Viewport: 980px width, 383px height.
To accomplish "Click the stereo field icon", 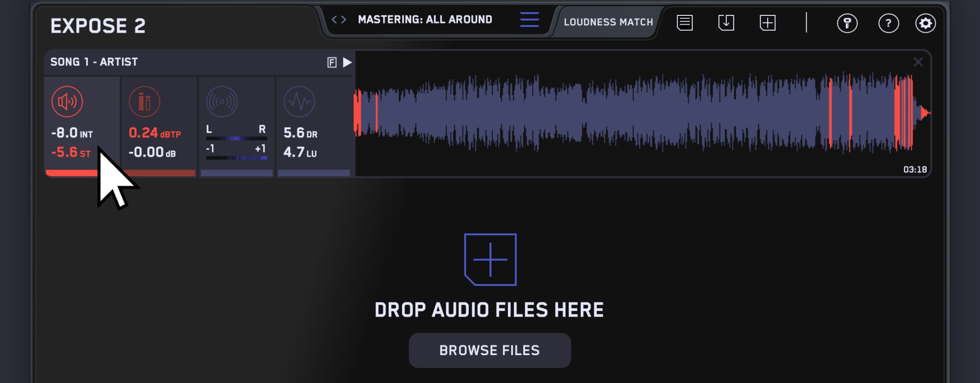I will click(x=221, y=101).
